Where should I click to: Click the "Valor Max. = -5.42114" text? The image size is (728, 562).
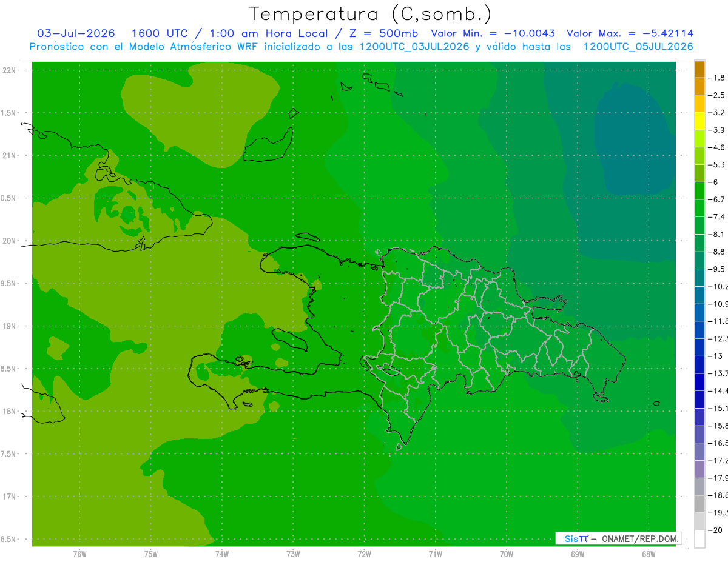[630, 33]
